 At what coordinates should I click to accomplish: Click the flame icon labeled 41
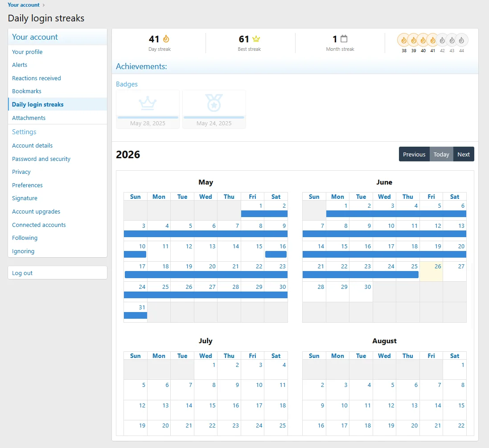click(x=433, y=40)
